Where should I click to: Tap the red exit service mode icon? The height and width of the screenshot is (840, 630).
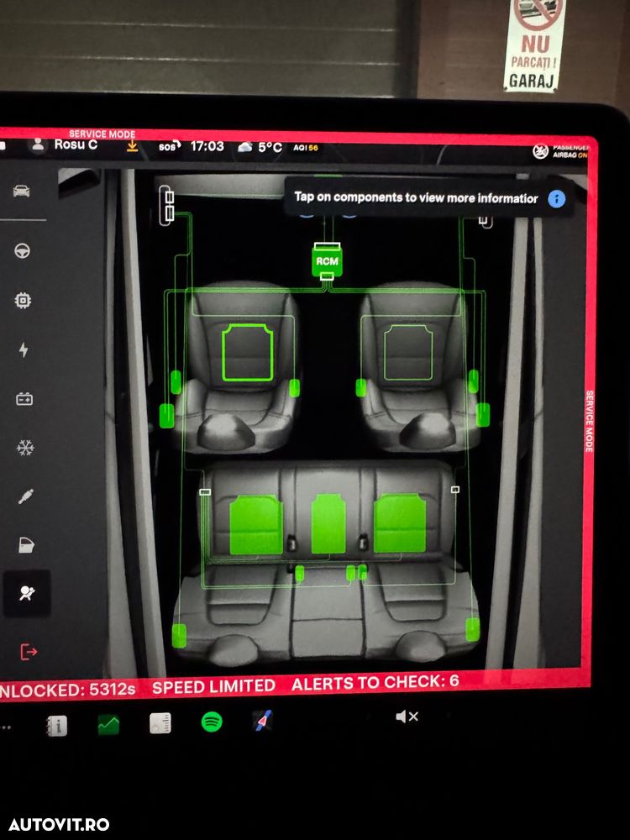(29, 652)
